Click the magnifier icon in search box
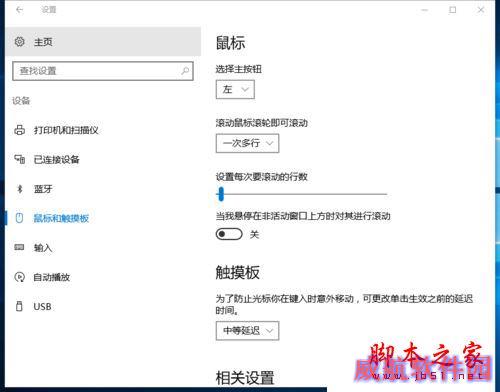This screenshot has width=500, height=392. [185, 71]
